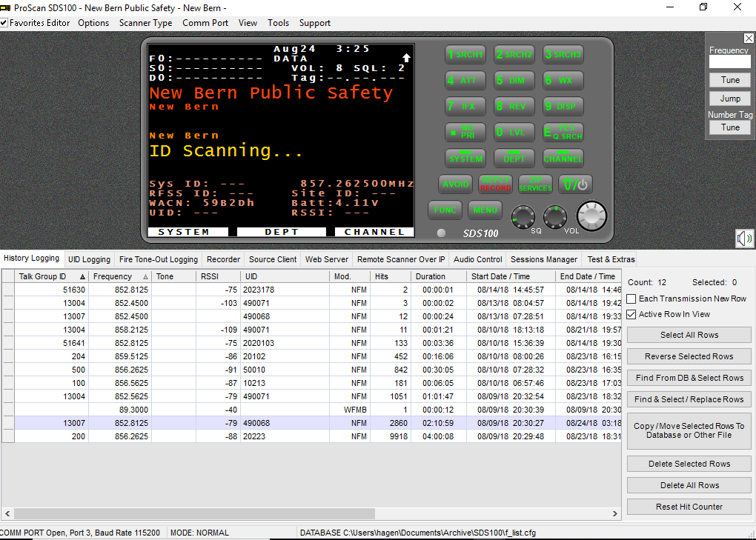
Task: Sort by Talk Group ID column arrow
Action: [82, 277]
